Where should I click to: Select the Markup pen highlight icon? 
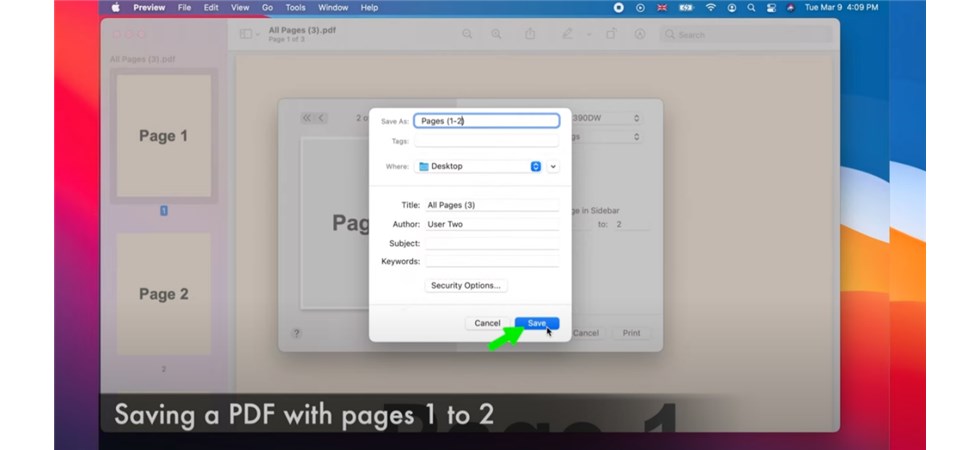568,34
